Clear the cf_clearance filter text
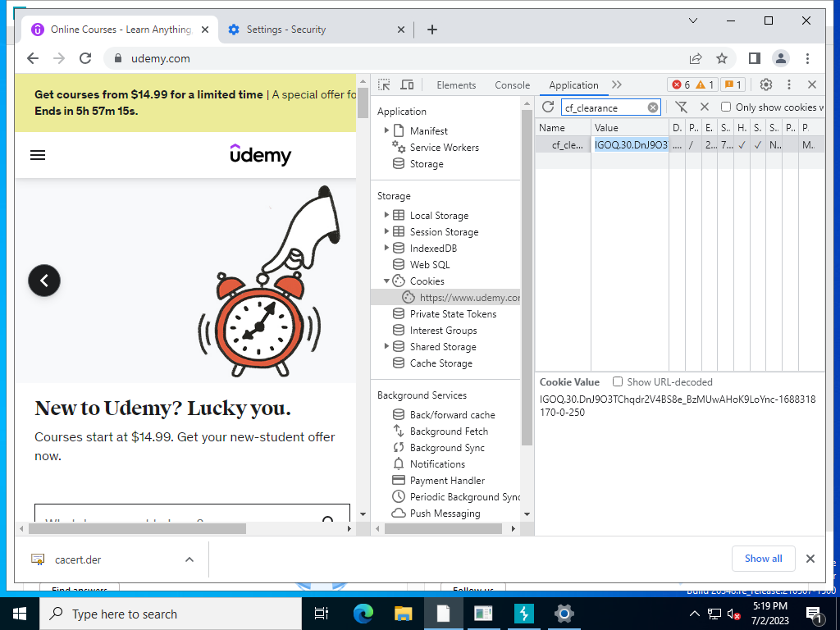Image resolution: width=840 pixels, height=630 pixels. 653,107
